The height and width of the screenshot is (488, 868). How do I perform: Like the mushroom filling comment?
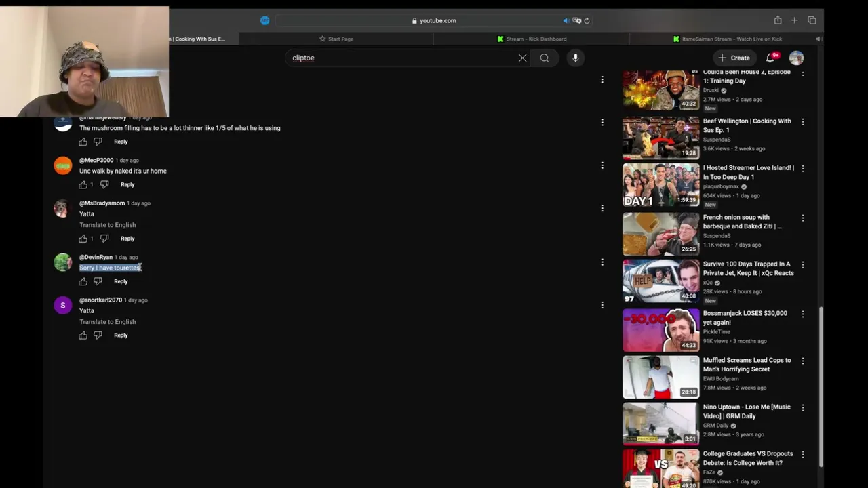pos(83,142)
